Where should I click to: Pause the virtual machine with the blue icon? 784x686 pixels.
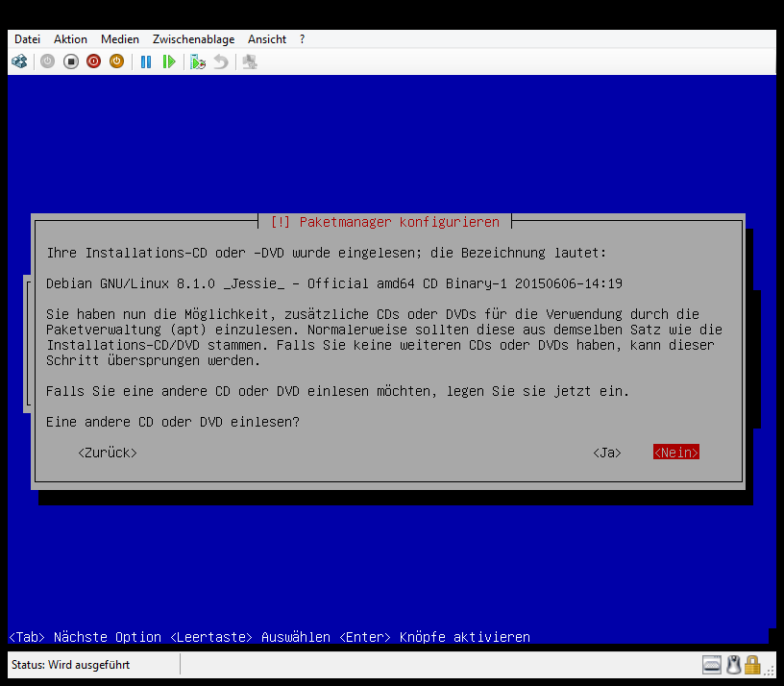point(145,61)
